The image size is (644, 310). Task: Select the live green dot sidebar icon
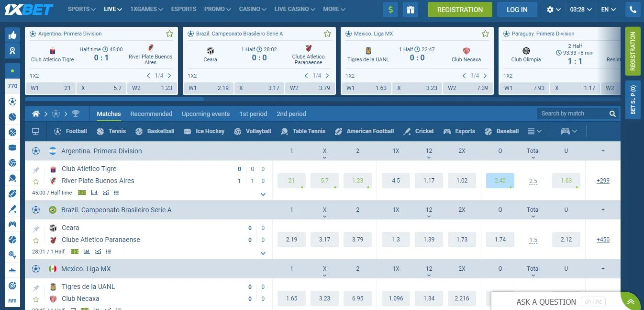[12, 71]
